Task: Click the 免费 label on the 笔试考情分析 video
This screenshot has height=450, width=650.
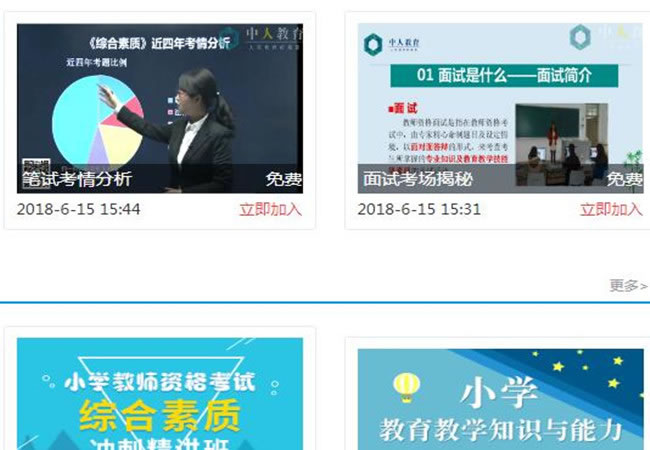Action: [284, 179]
